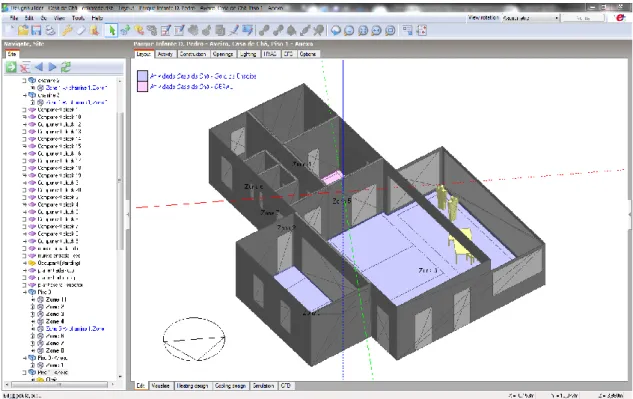Open the Visualise tab at bottom
This screenshot has width=633, height=399.
coord(160,386)
